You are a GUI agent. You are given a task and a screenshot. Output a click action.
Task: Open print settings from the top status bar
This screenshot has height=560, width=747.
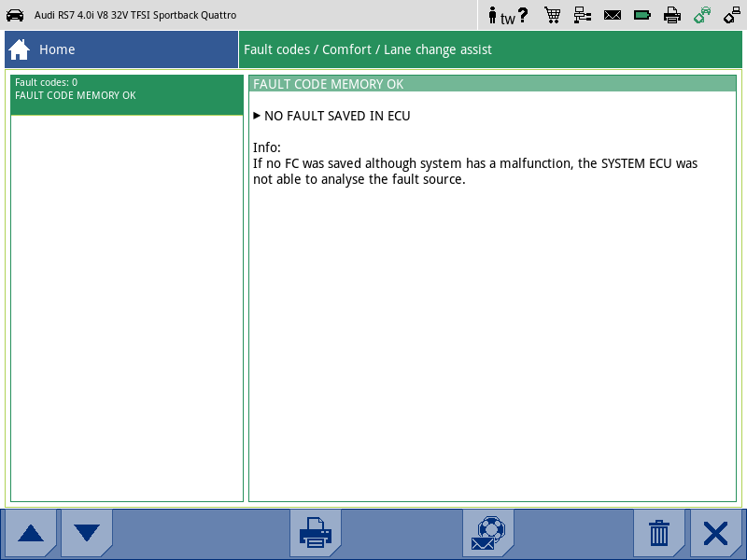click(x=672, y=15)
